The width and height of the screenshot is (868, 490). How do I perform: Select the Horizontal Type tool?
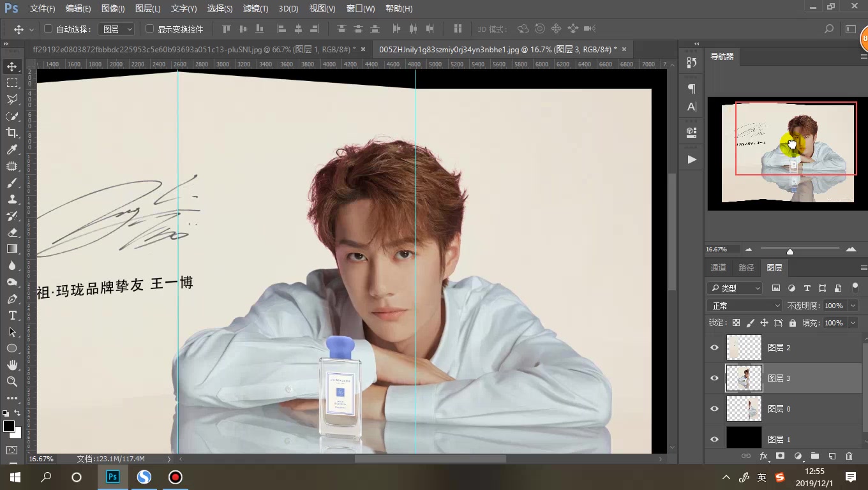[x=11, y=315]
